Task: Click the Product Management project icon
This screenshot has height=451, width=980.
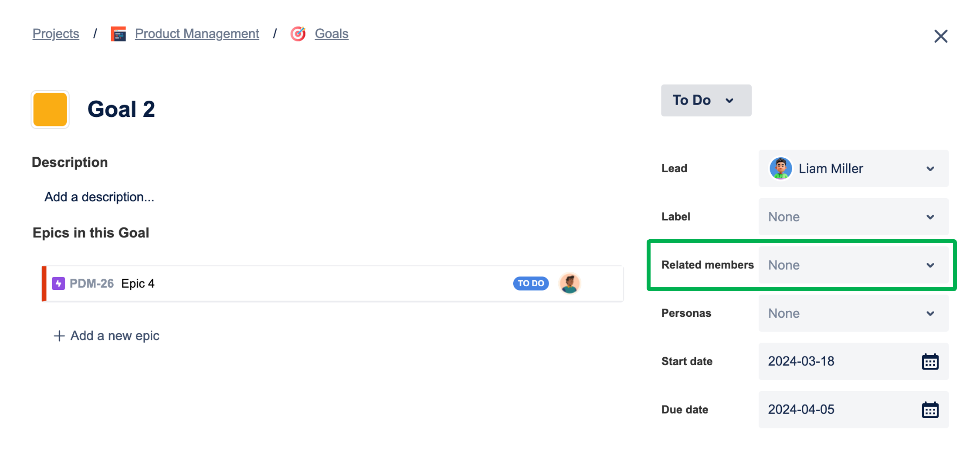Action: pos(118,34)
